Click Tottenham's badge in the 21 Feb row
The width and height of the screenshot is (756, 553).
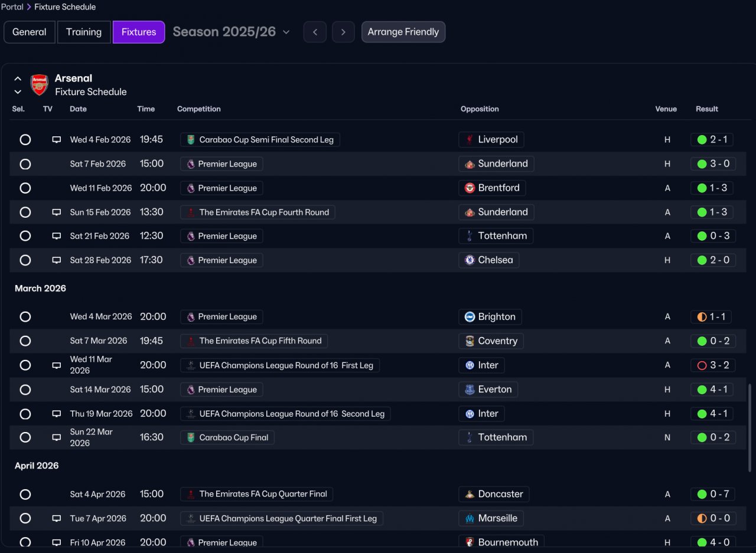(x=470, y=236)
